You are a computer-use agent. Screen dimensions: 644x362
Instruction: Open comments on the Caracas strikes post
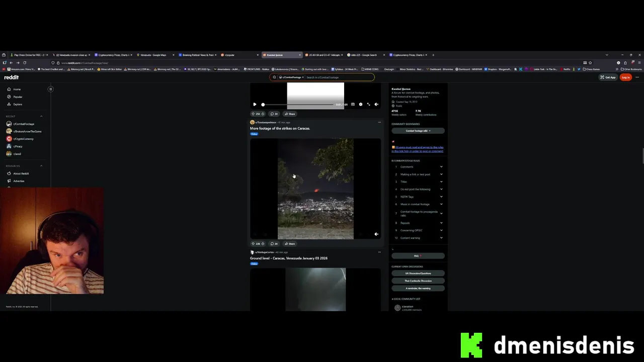pos(274,243)
